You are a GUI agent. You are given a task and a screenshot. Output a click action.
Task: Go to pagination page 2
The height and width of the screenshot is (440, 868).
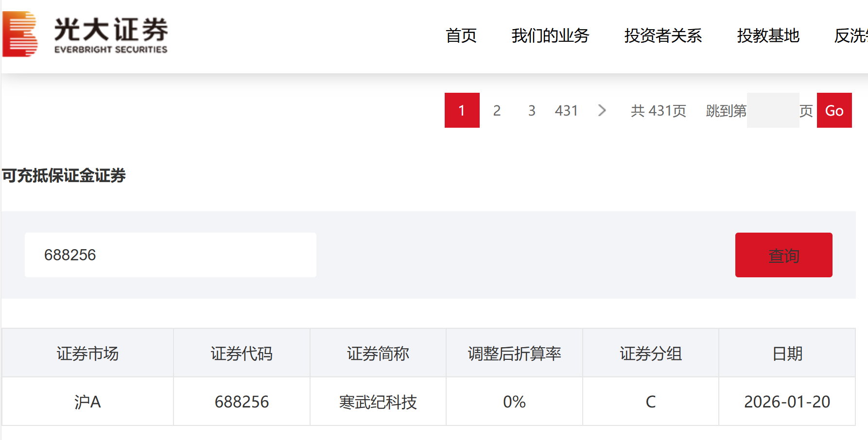point(497,110)
